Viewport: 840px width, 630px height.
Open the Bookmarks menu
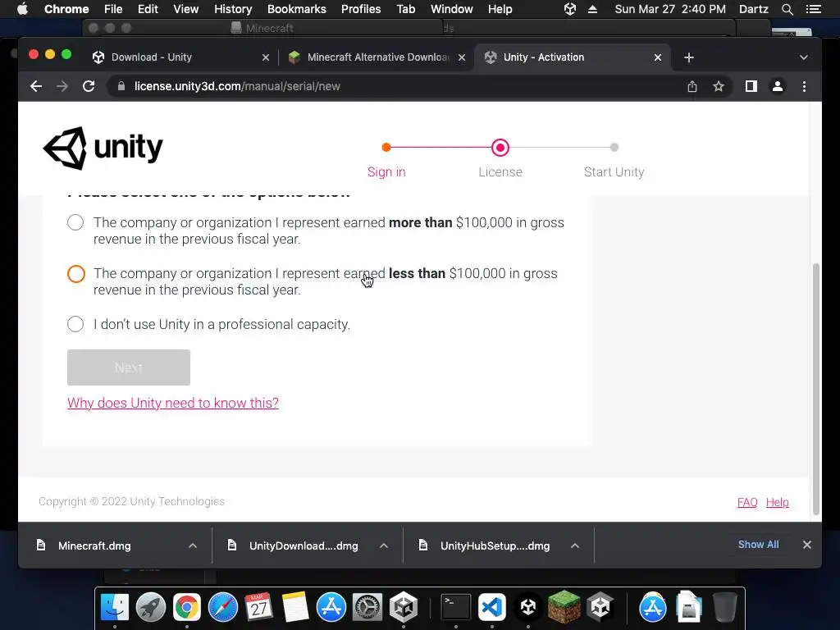[297, 9]
